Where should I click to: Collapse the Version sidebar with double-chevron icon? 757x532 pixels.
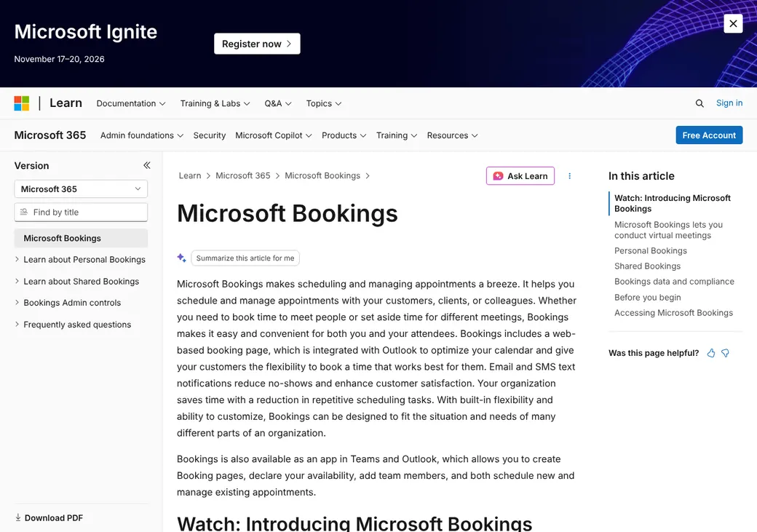[147, 166]
